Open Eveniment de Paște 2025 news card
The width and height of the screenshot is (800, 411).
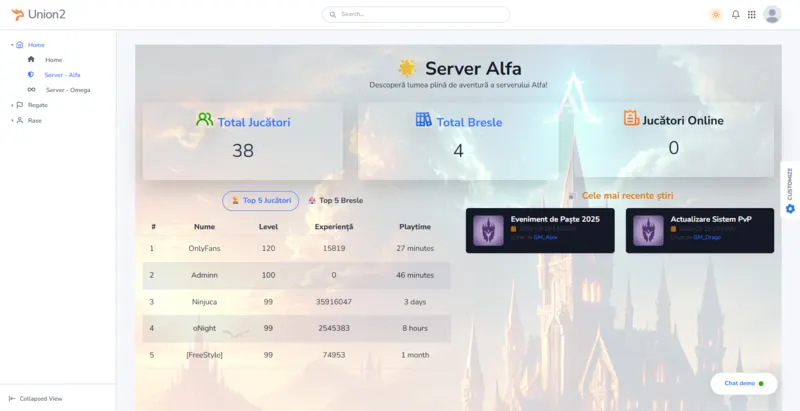[540, 230]
